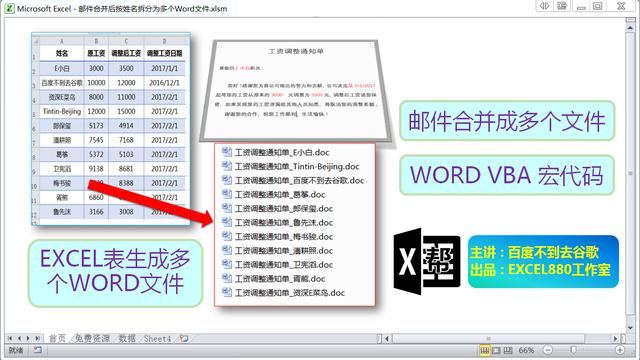640x360 pixels.
Task: Click file name 工资调整通知单_潘耕熙.doc
Action: [x=284, y=250]
